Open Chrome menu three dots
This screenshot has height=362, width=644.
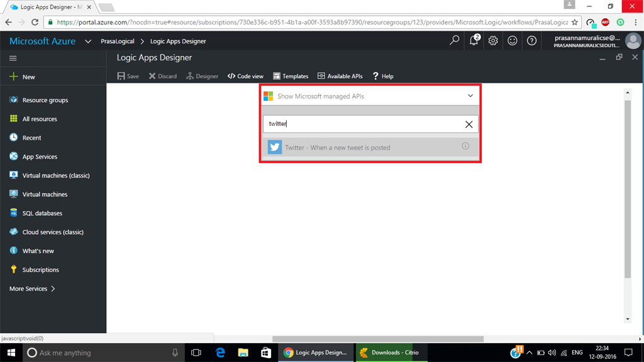point(636,22)
